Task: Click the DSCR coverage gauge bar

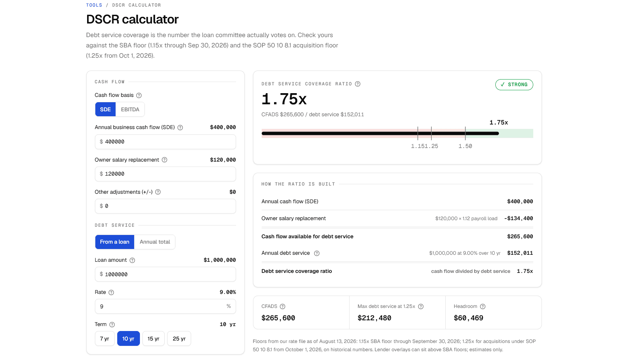Action: pos(397,133)
